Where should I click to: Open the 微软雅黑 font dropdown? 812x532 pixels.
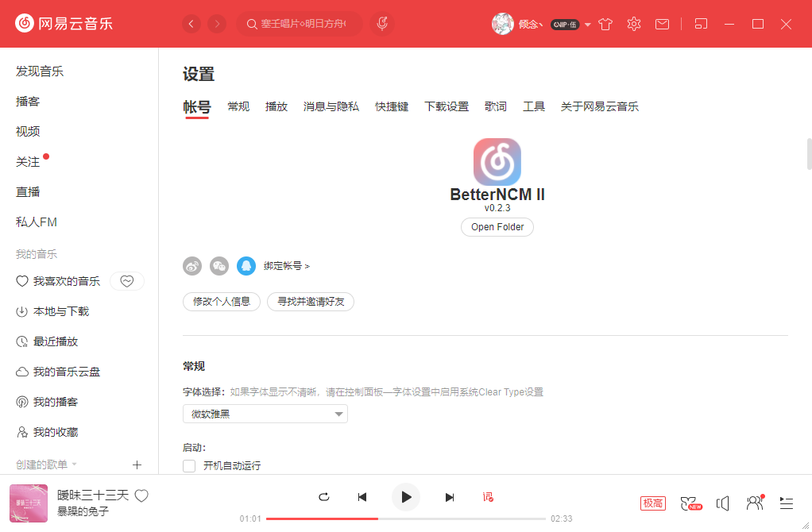tap(265, 414)
